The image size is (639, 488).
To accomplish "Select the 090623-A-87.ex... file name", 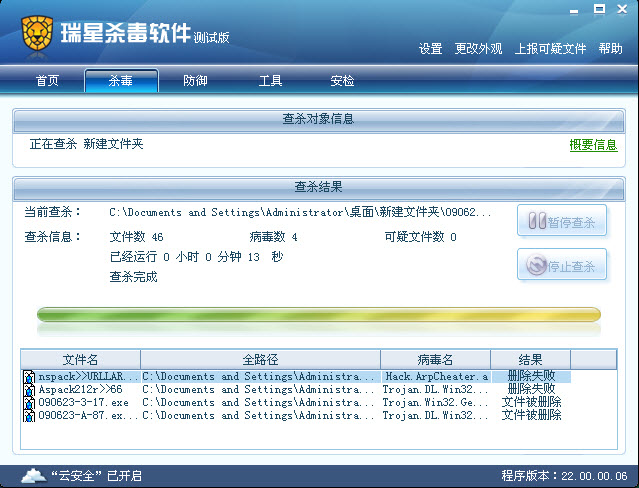I will 88,416.
